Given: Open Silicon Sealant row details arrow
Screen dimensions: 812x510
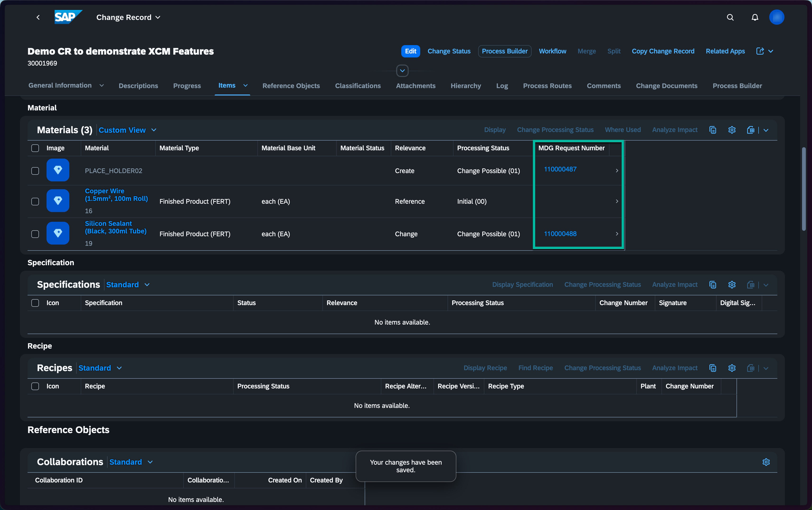Looking at the screenshot, I should click(617, 234).
